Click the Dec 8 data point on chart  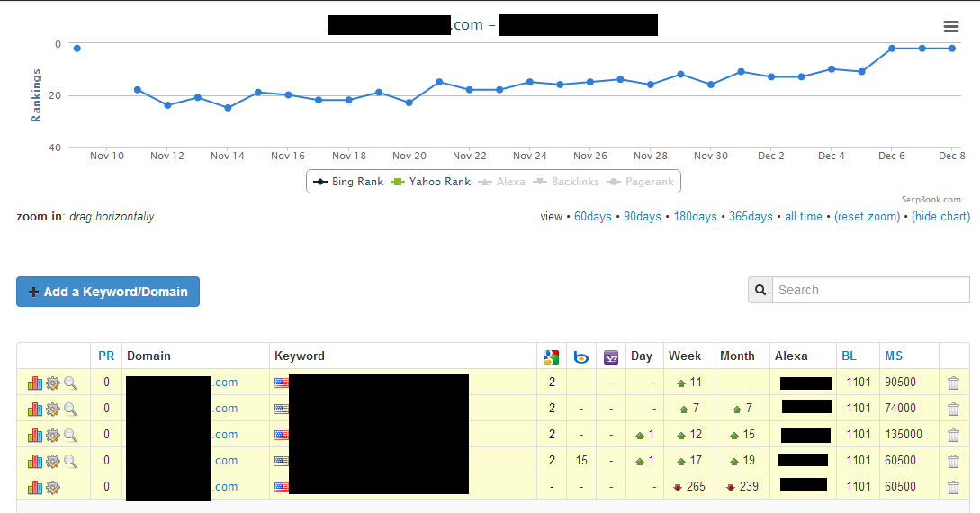click(x=952, y=48)
